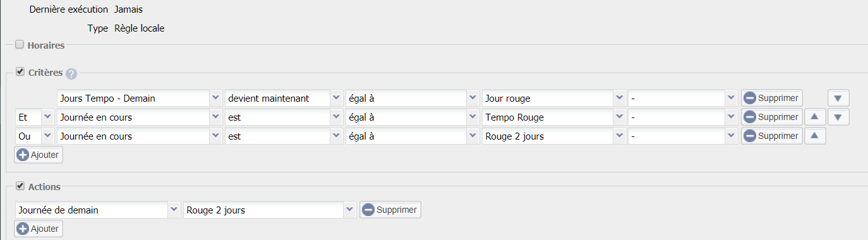Add a new criterion with Ajouter
Viewport: 868px width, 240px height.
pyautogui.click(x=39, y=155)
